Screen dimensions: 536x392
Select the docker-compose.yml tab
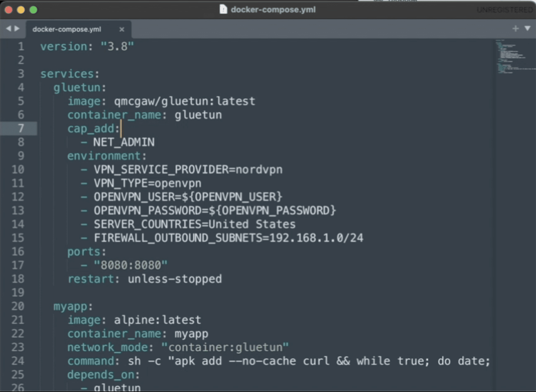tap(67, 29)
